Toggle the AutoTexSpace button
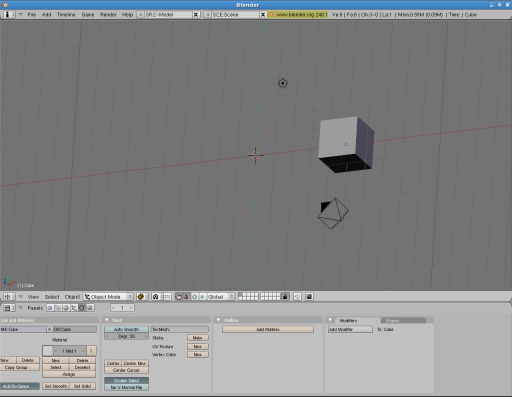The height and width of the screenshot is (397, 512). [x=20, y=386]
